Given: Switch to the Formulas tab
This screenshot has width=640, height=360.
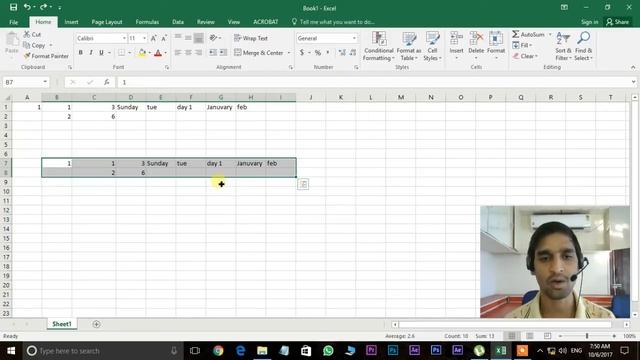Looking at the screenshot, I should (x=147, y=22).
